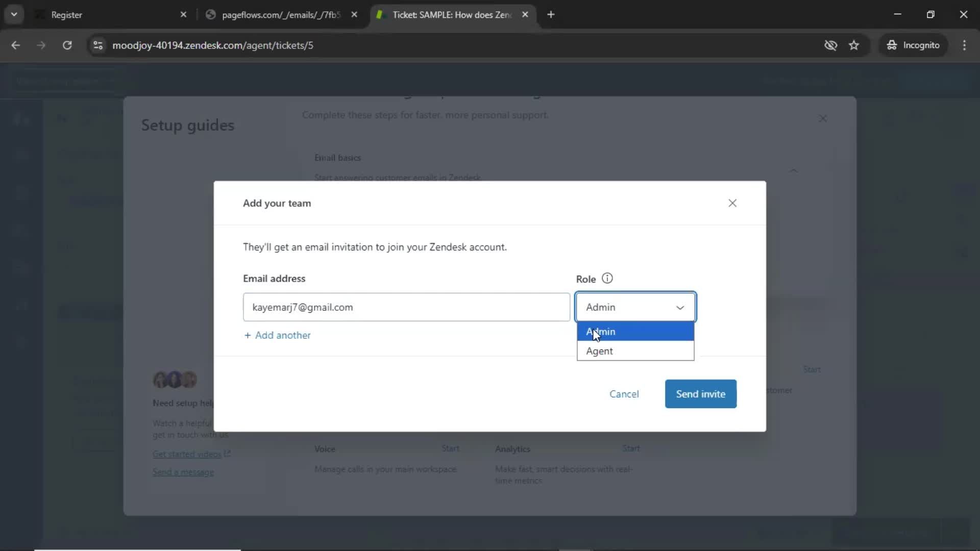View site information icon in address bar

pyautogui.click(x=98, y=45)
